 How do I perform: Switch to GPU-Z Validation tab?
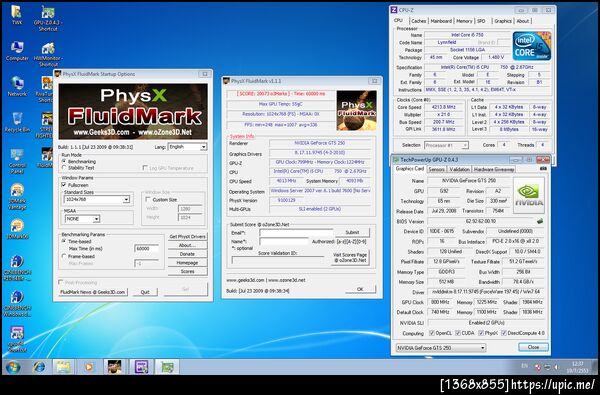click(459, 169)
